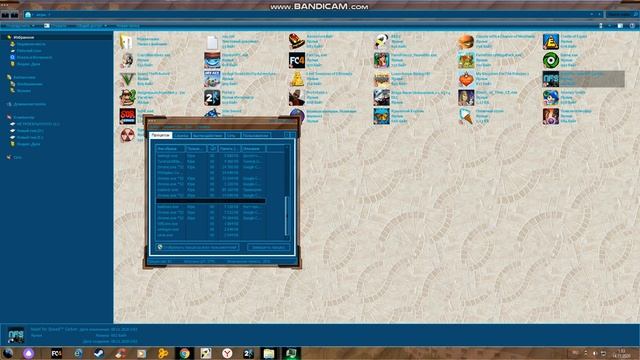Sort by the Описание column header

(x=253, y=149)
